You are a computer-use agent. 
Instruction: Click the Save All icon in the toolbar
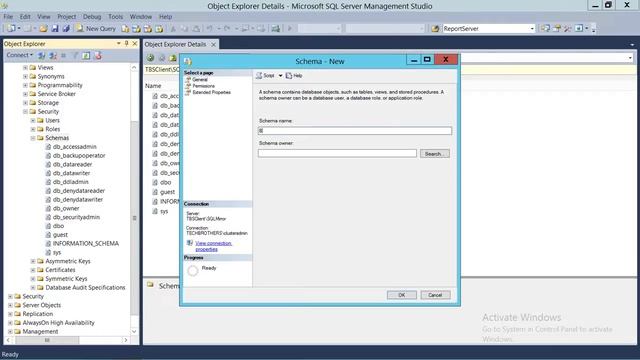(66, 29)
